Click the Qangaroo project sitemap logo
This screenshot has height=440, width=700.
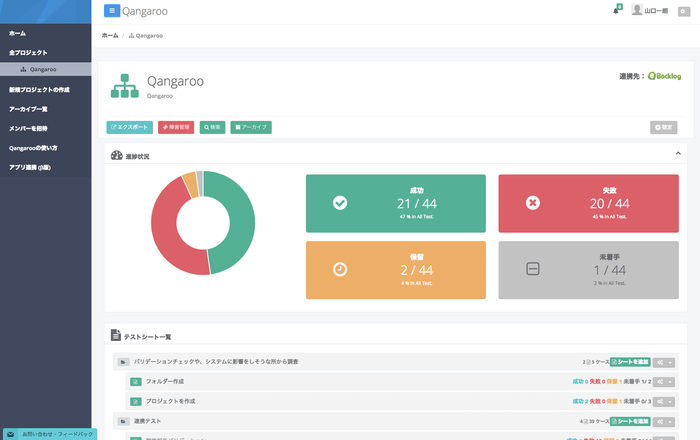(125, 86)
